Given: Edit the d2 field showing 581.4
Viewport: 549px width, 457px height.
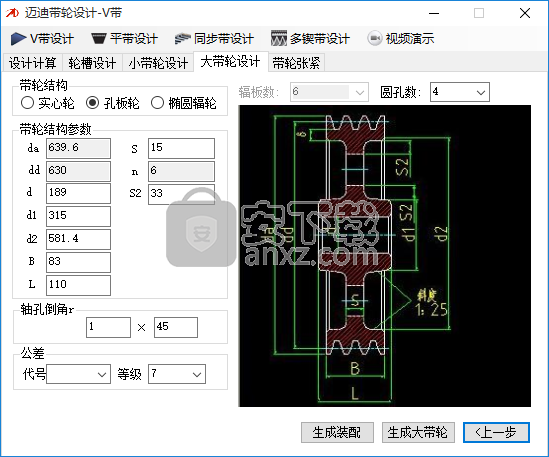Looking at the screenshot, I should pos(78,239).
